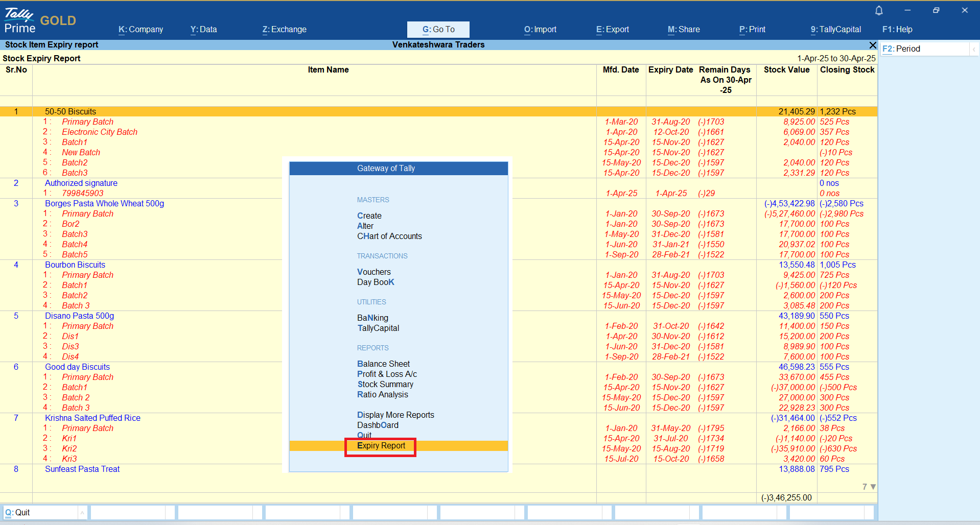Open Stock Summary report
The height and width of the screenshot is (525, 980).
click(x=385, y=385)
